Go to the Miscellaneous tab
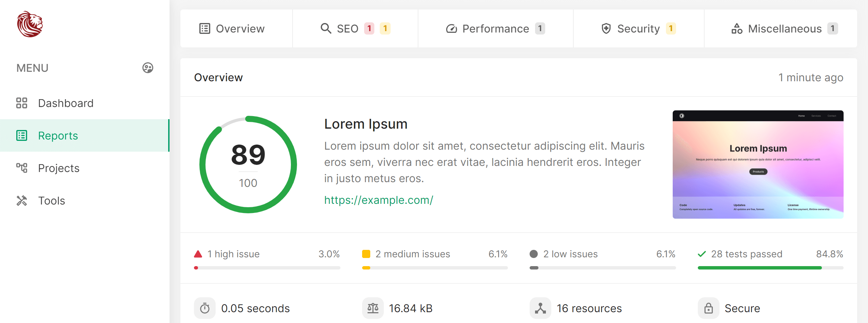868x323 pixels. 784,29
